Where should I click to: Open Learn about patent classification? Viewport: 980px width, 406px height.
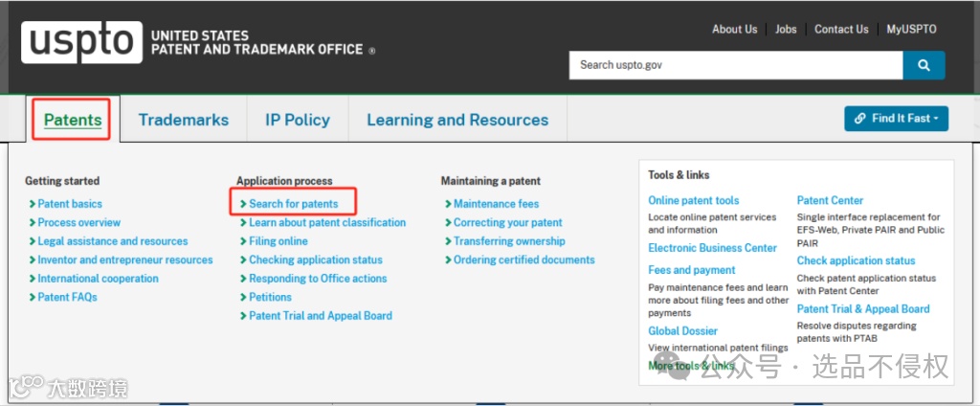(x=327, y=223)
